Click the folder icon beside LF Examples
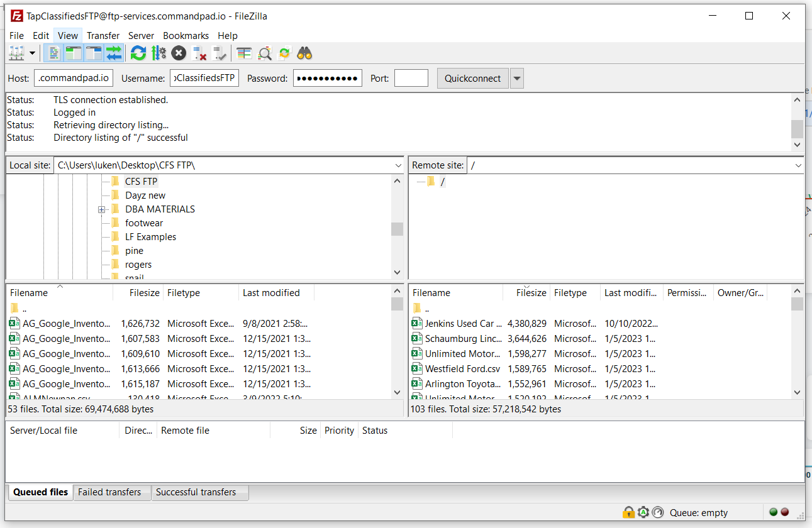 point(115,237)
